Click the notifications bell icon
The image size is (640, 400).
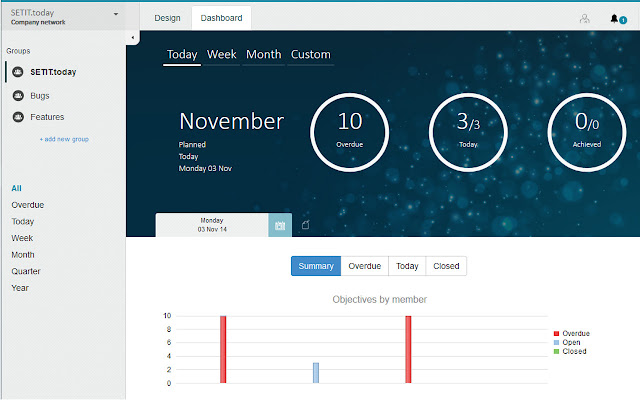click(x=617, y=18)
